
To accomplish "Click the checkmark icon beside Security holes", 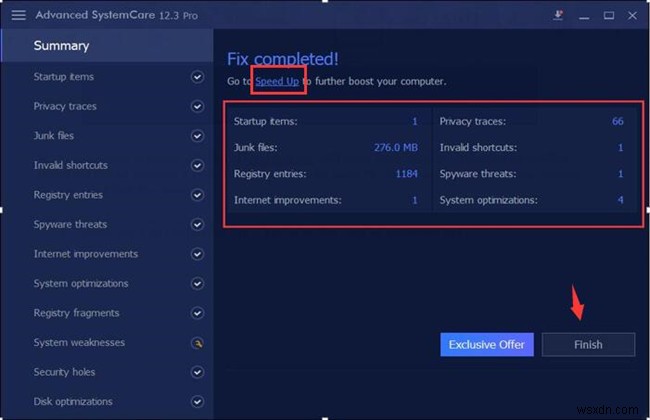I will pos(197,372).
